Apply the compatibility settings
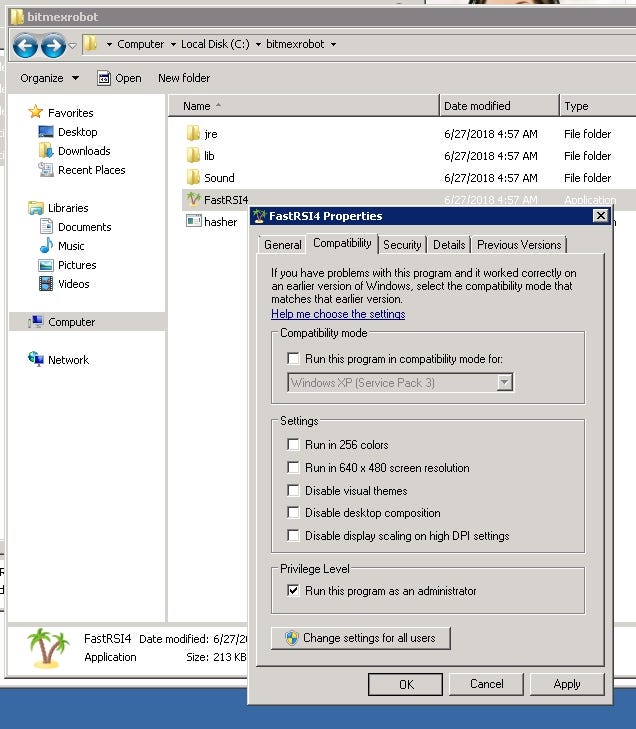This screenshot has width=636, height=729. (567, 684)
